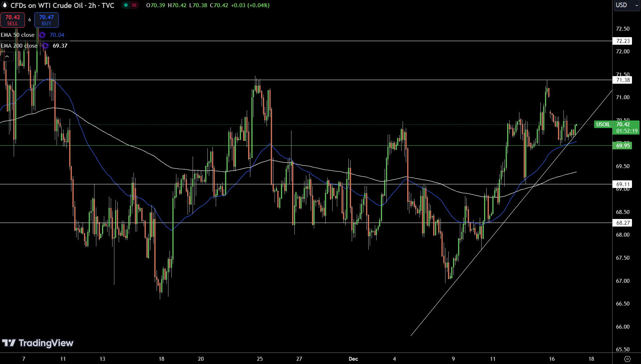Screen dimensions: 641x364
Task: Click the 69.11 horizontal line price label
Action: [x=623, y=184]
